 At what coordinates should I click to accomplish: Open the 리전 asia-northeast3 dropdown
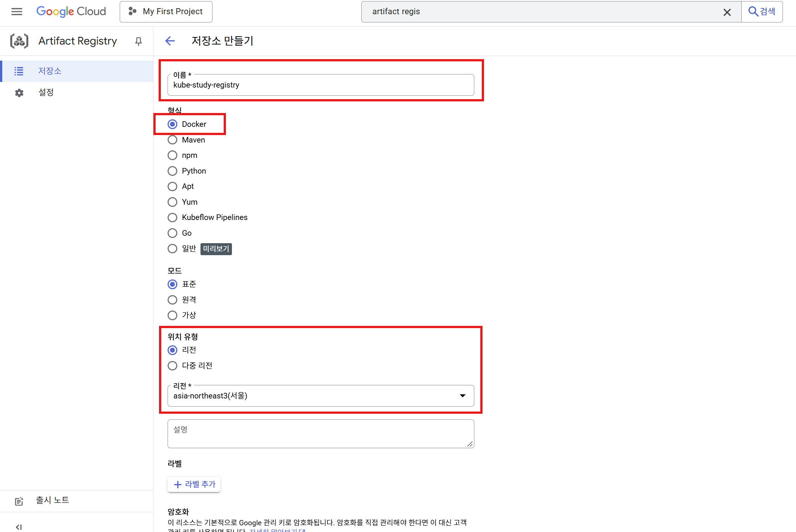click(321, 396)
